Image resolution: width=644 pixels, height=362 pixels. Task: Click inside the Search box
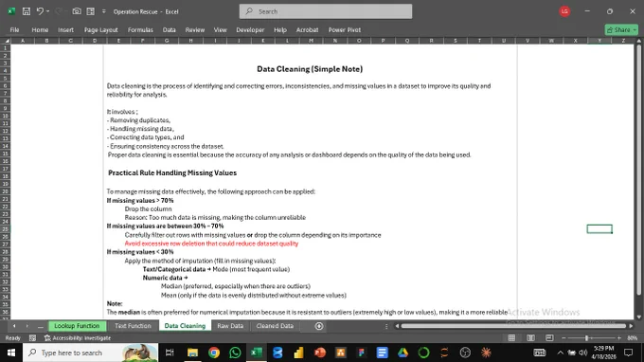(326, 11)
